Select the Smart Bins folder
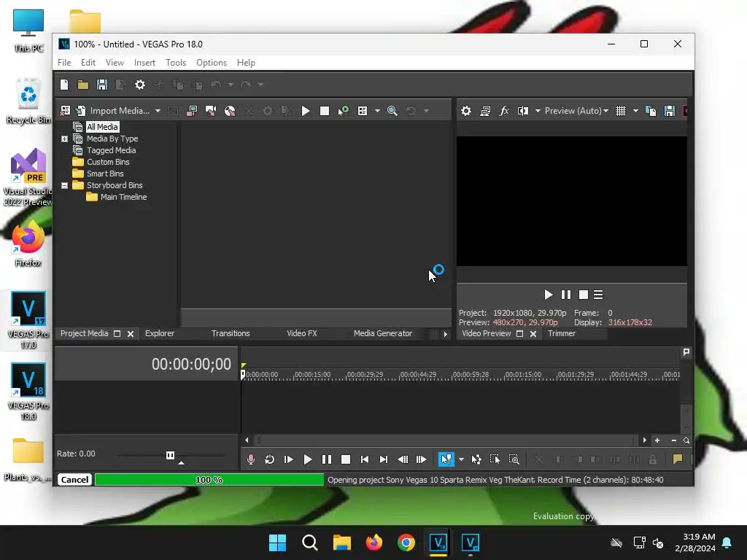Viewport: 747px width, 560px height. (x=105, y=174)
